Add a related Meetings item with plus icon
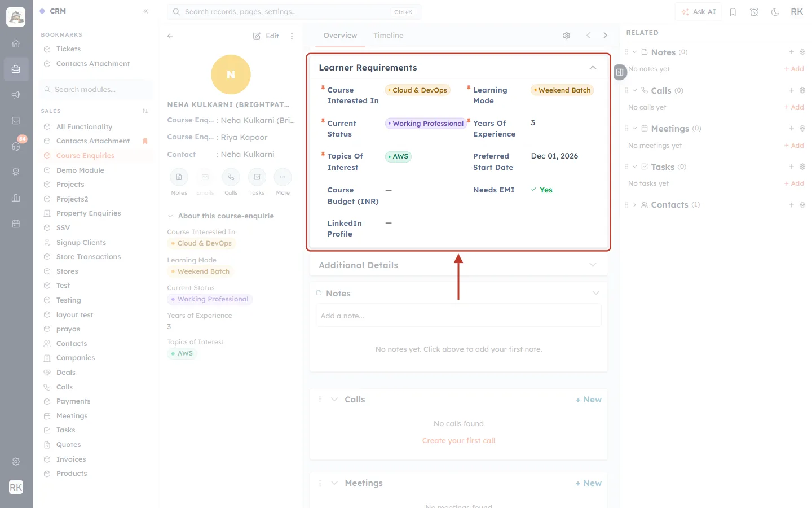This screenshot has width=812, height=508. tap(792, 128)
